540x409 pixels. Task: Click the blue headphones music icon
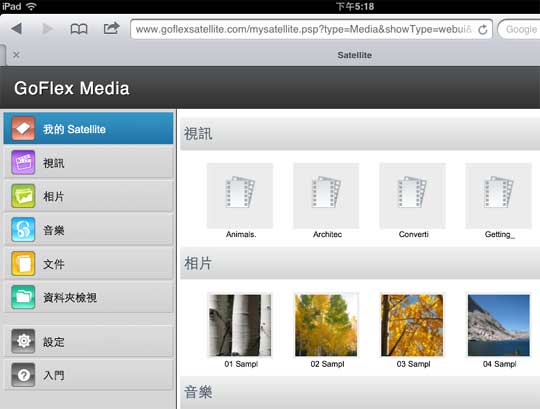[x=23, y=230]
